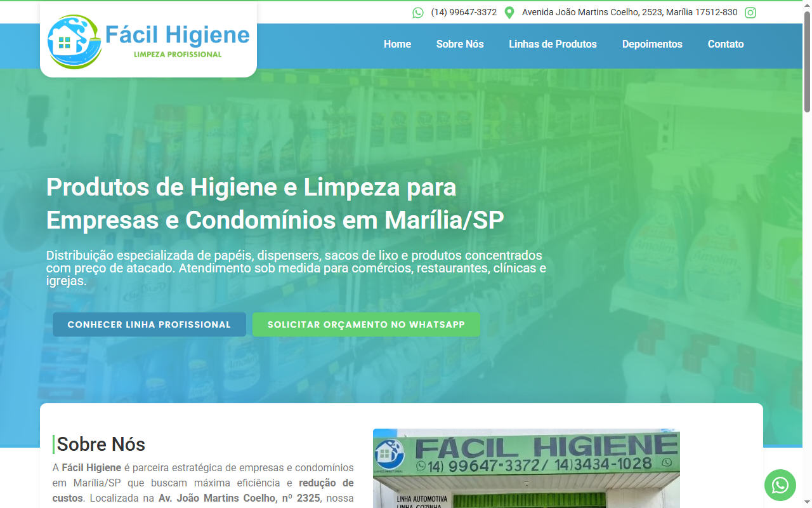Click the storefront photo of Fácil Higiene
The image size is (812, 508).
coord(527,468)
